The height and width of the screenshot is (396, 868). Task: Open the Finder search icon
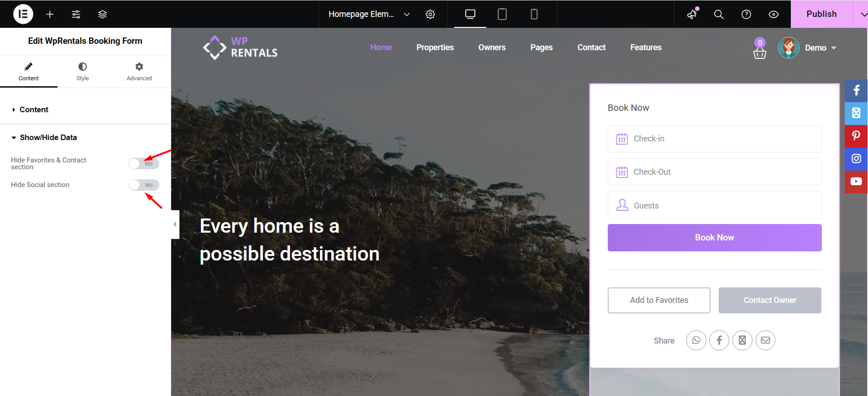(719, 14)
